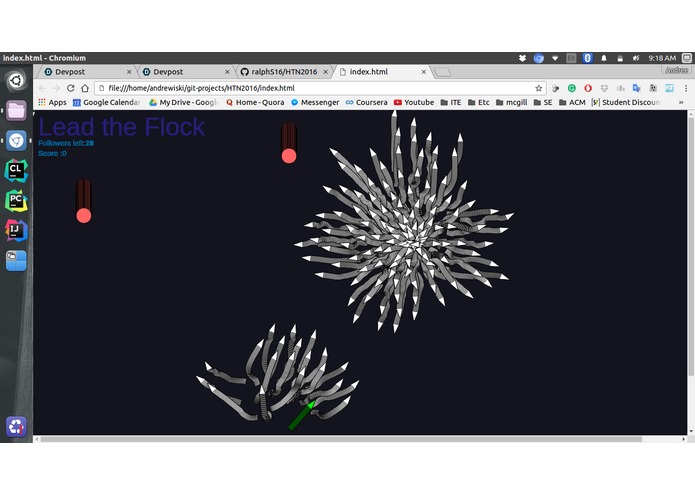
Task: Switch to the first Devpost tab
Action: pos(88,72)
